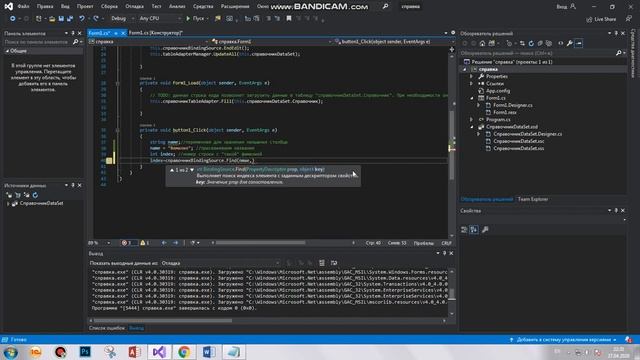Click the Property Pages wrench icon in Properties panel
The width and height of the screenshot is (640, 360).
(x=485, y=230)
